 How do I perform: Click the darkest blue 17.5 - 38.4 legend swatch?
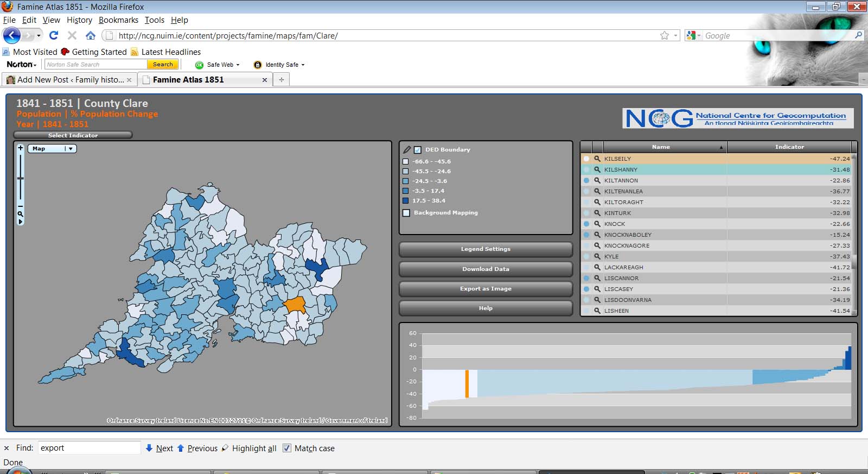click(x=405, y=201)
